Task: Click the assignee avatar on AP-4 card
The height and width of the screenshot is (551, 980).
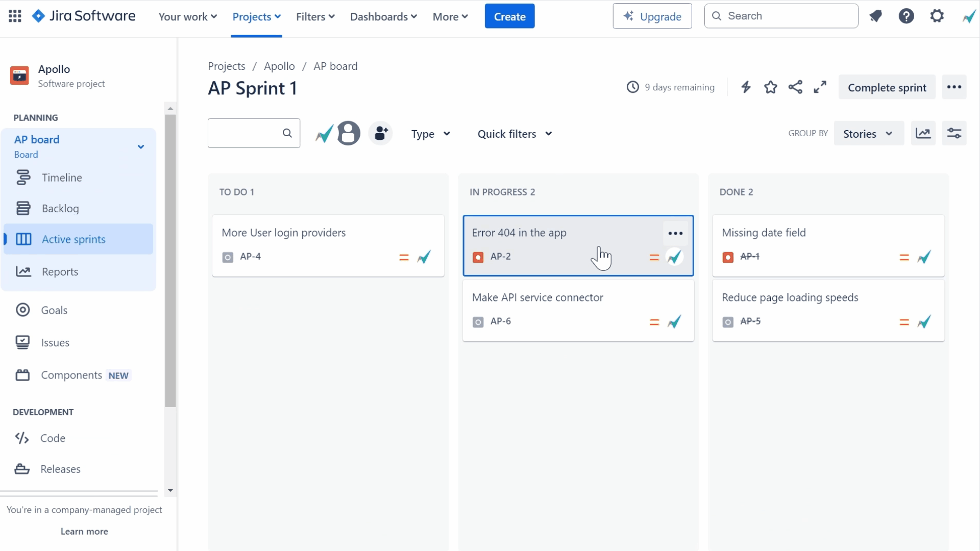Action: tap(424, 257)
